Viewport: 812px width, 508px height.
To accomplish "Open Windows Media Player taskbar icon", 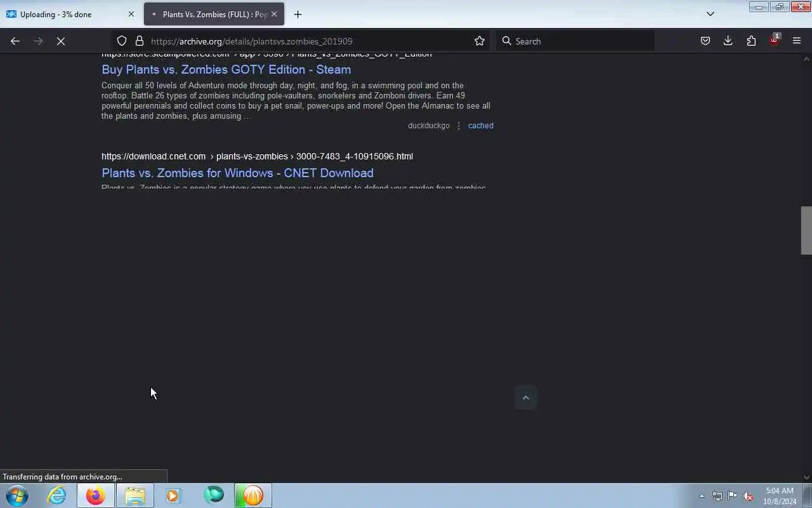I will [173, 495].
